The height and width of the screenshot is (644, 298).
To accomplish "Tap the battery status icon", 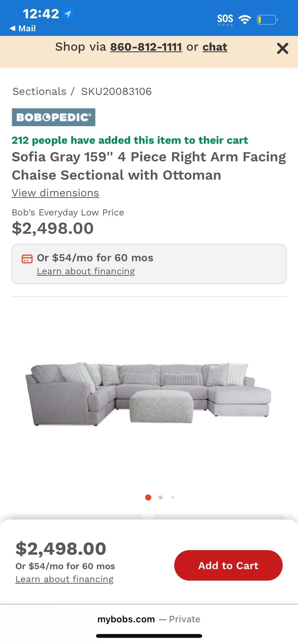I will tap(267, 20).
